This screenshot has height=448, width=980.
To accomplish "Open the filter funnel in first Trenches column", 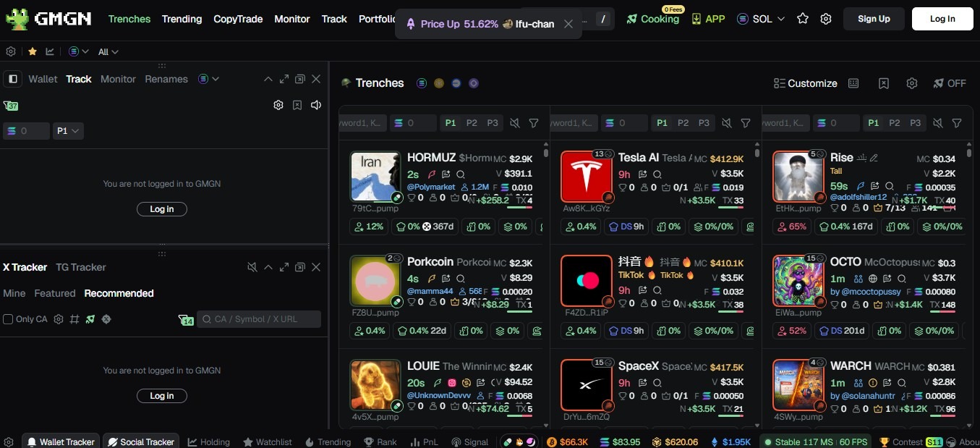I will click(534, 123).
